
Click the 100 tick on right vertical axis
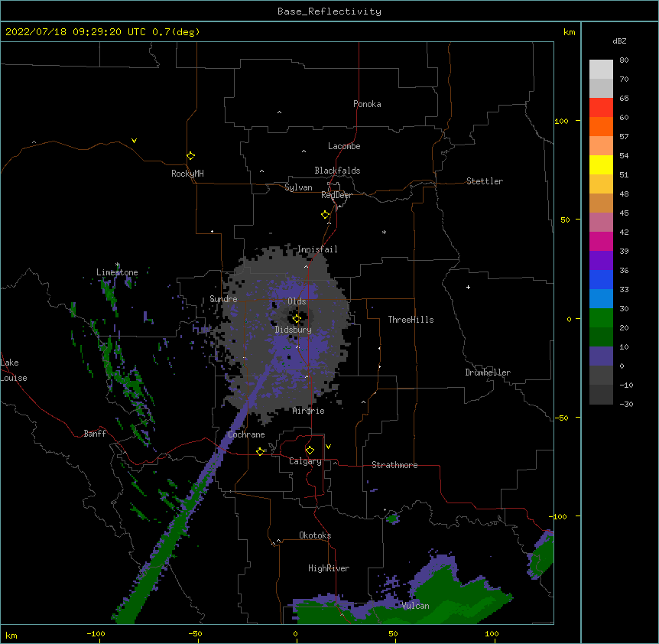(x=561, y=122)
